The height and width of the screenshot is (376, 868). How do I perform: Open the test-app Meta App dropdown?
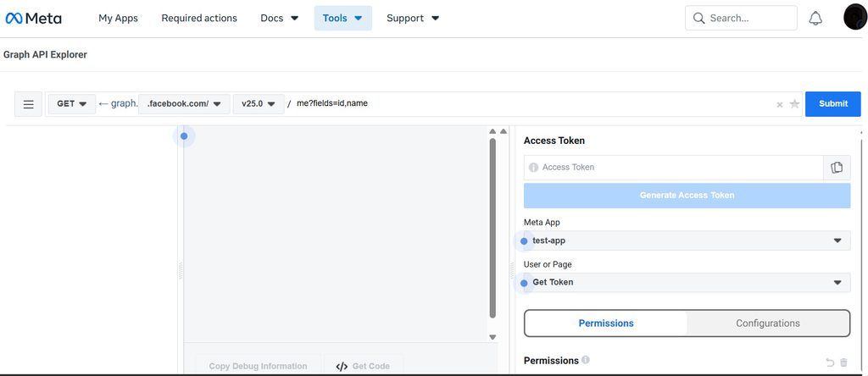(x=687, y=241)
